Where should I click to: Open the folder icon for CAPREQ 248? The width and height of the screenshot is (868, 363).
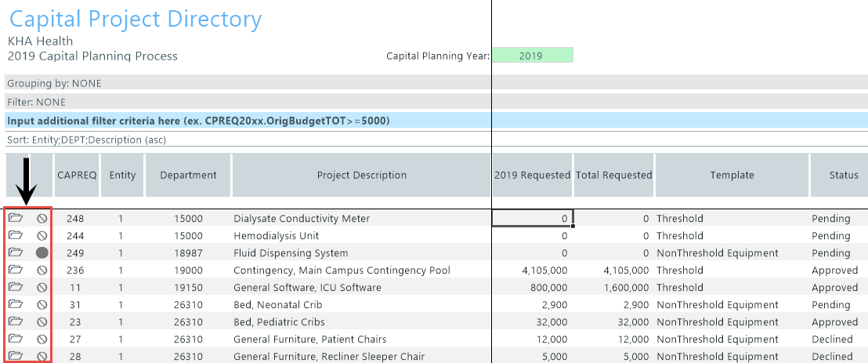click(x=15, y=218)
